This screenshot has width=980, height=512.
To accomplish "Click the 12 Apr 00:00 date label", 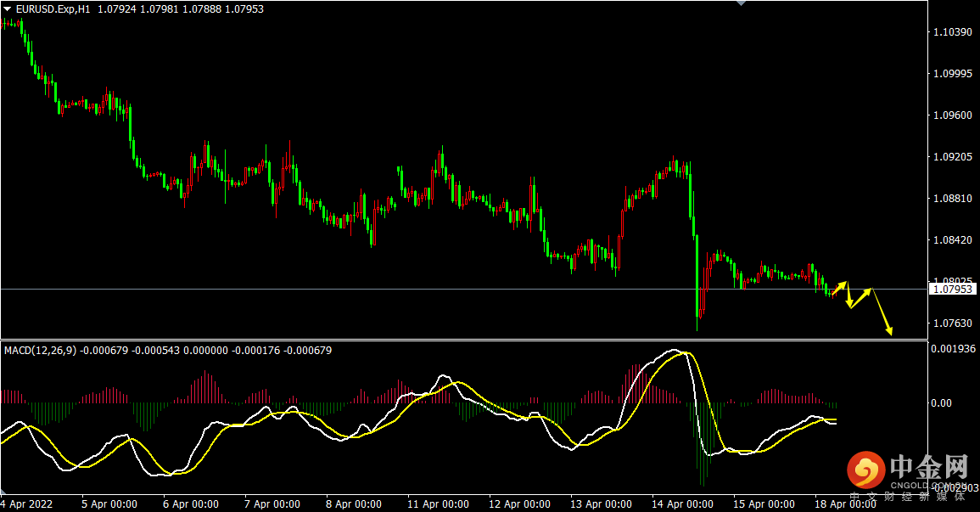I will [x=519, y=504].
